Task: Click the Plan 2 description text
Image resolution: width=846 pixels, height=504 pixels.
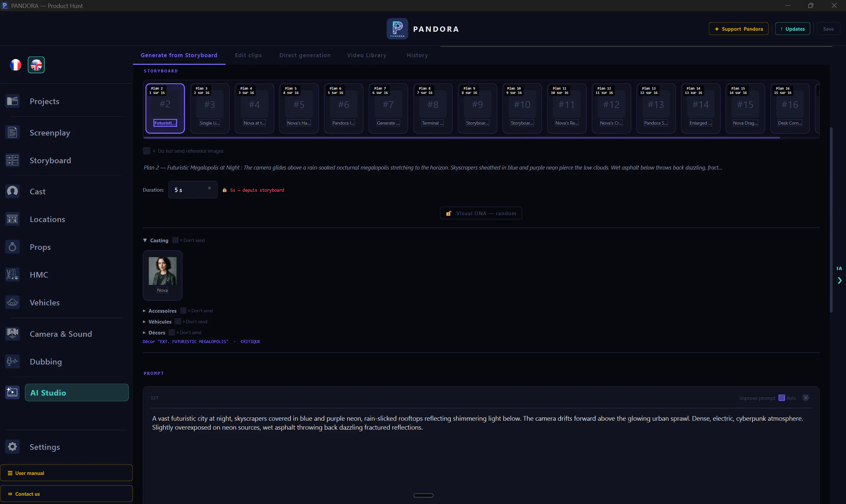Action: click(433, 168)
